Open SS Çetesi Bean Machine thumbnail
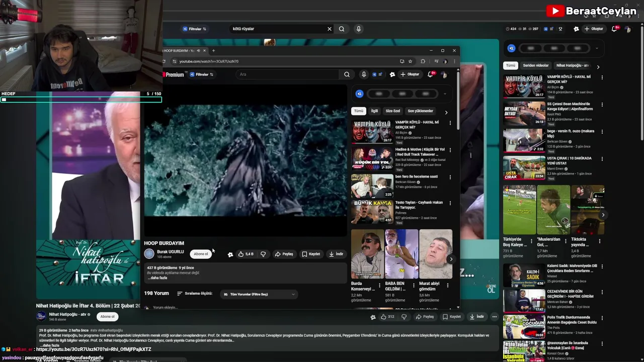 (x=524, y=113)
